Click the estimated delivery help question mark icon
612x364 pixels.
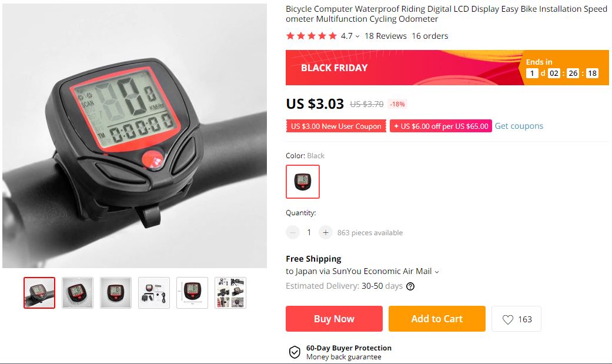coord(410,286)
